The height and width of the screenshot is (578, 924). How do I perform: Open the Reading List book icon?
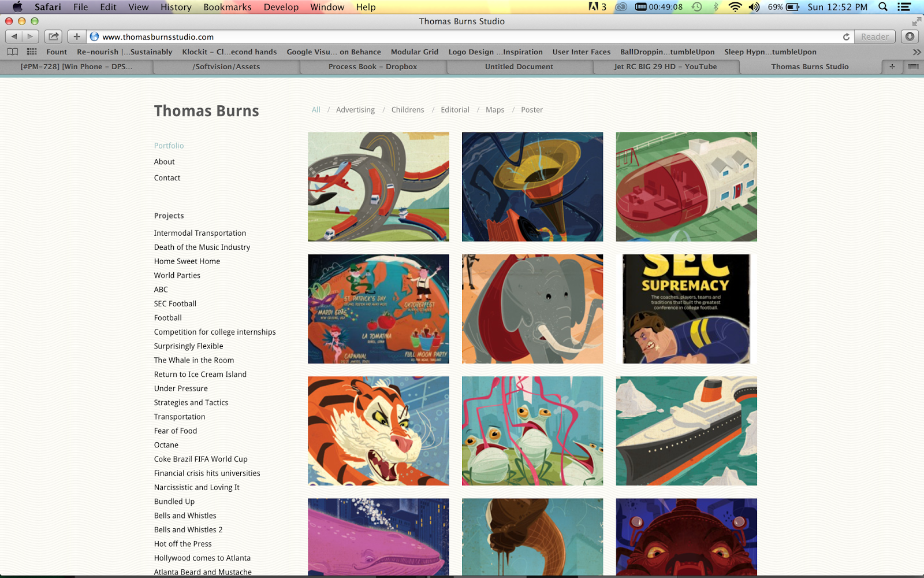[12, 52]
